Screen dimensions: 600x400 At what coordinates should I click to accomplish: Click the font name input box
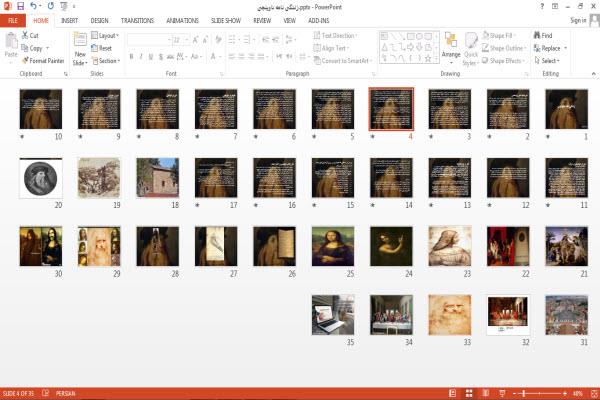tap(149, 40)
